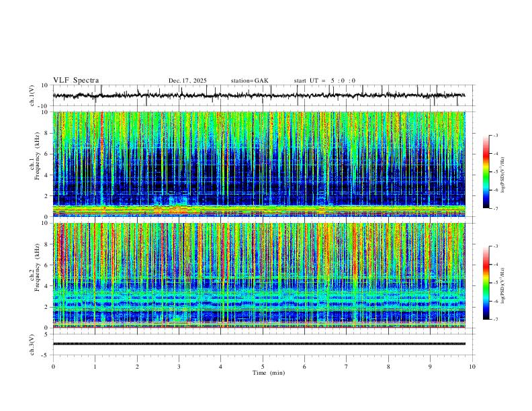
Task: Click the "station=GAK" header label
Action: click(x=249, y=81)
